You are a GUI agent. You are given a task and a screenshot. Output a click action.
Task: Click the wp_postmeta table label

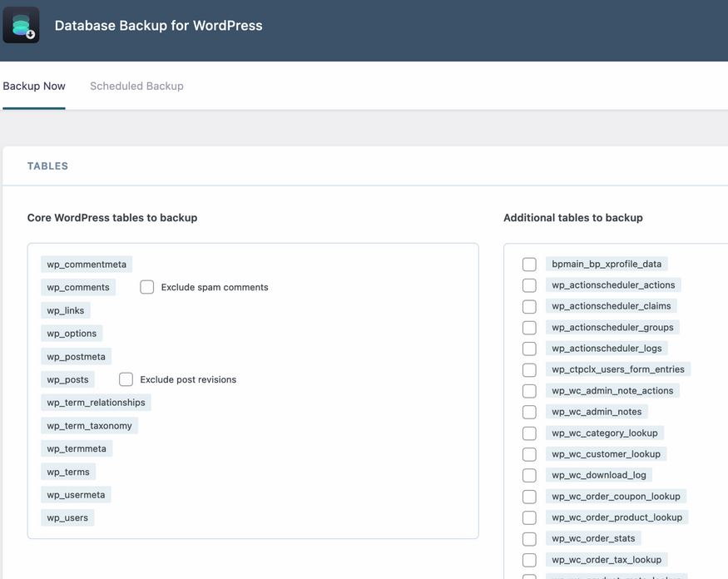coord(77,357)
